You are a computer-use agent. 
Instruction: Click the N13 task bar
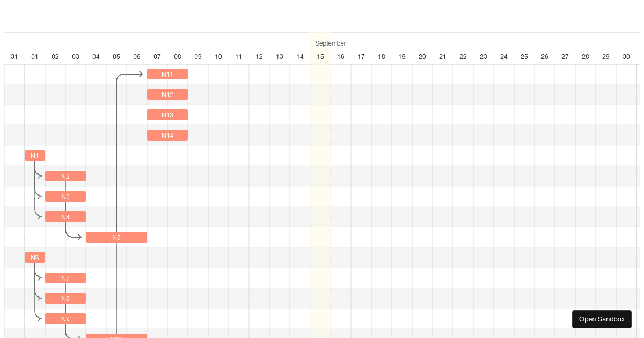167,115
